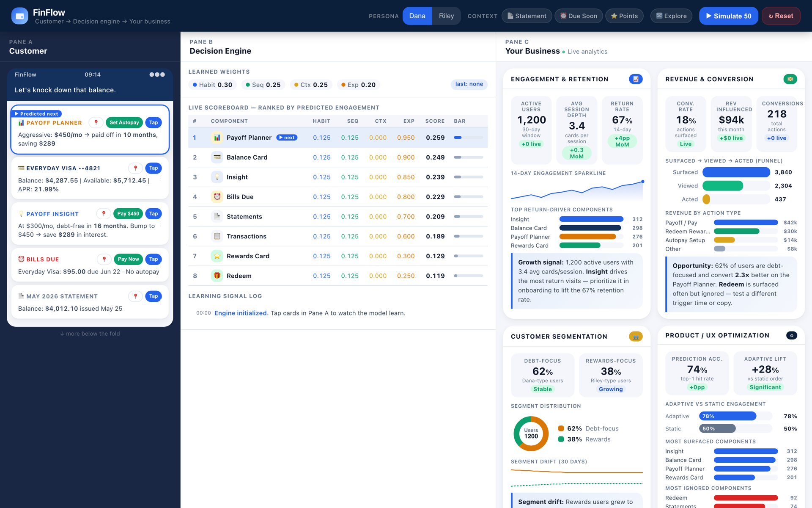Screen dimensions: 812x508
Task: Switch persona to Dana
Action: [417, 16]
